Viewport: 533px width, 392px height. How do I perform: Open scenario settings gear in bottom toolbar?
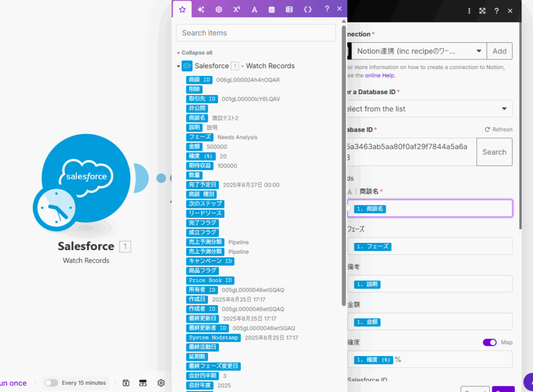pos(161,383)
